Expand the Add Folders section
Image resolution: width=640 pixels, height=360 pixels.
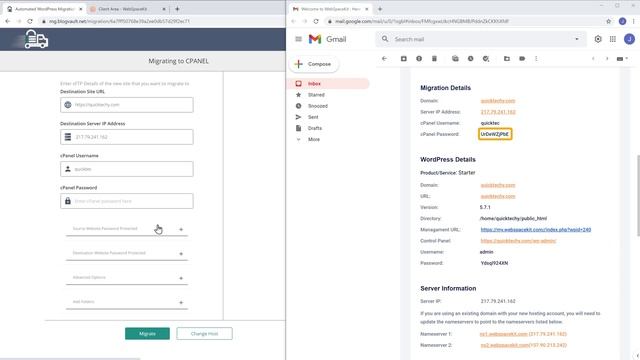pyautogui.click(x=127, y=302)
